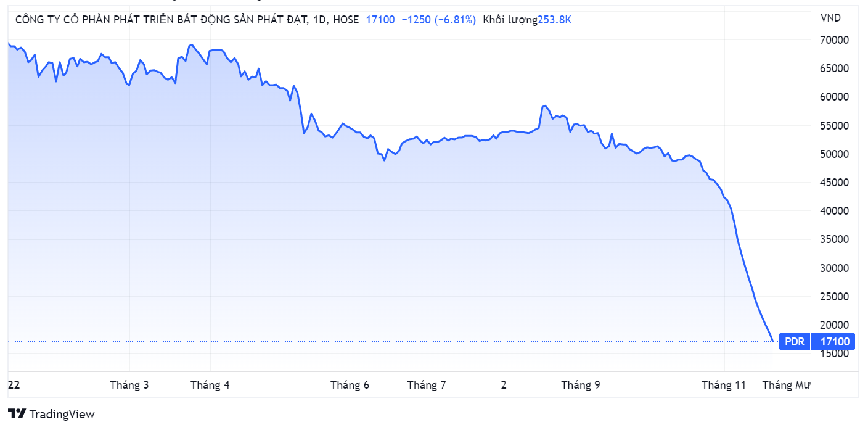Click the HOSE exchange label

coord(345,20)
